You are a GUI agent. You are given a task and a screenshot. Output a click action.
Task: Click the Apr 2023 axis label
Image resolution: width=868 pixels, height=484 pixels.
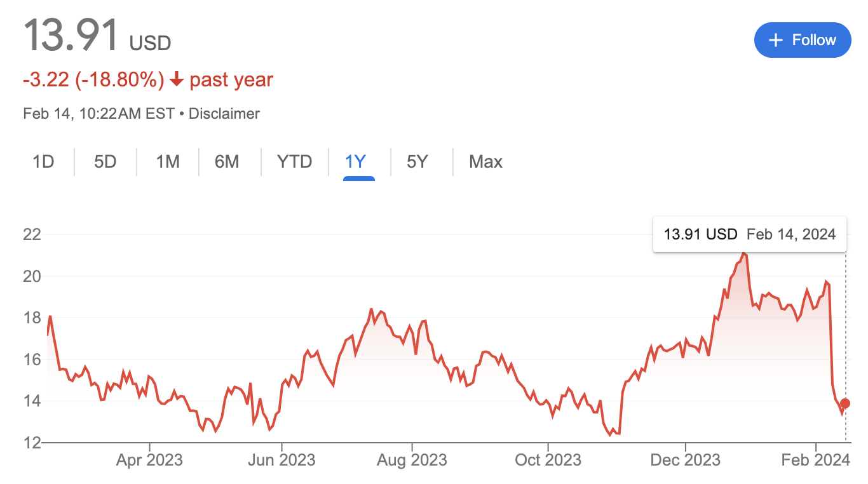149,460
